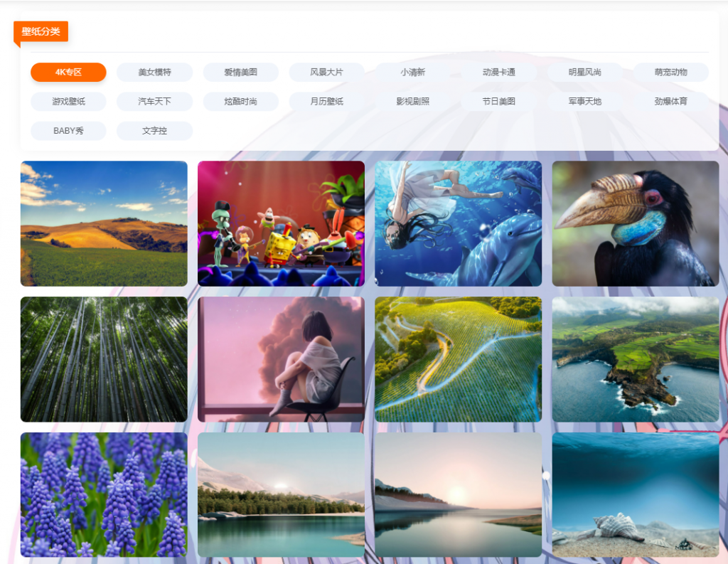Screen dimensions: 728x564
Task: Open the SpongeBob band wallpaper
Action: (x=281, y=223)
